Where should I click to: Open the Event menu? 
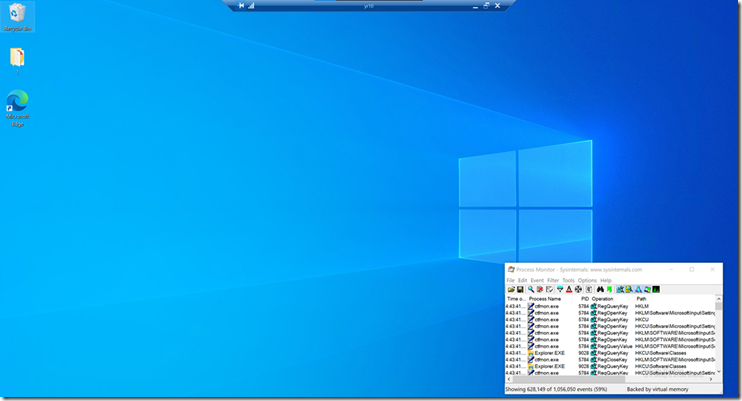537,280
